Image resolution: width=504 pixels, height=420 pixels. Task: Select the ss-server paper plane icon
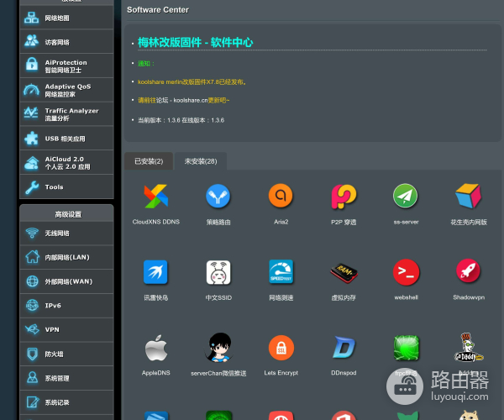406,197
